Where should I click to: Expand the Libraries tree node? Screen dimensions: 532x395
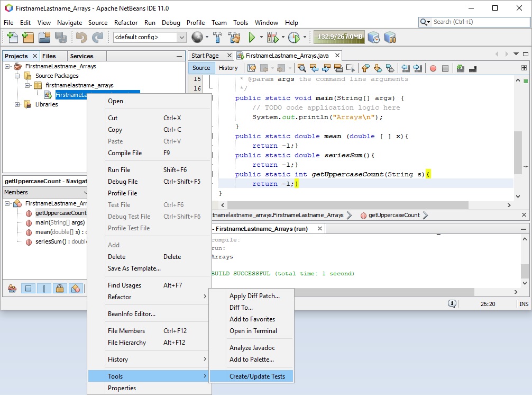pos(17,104)
